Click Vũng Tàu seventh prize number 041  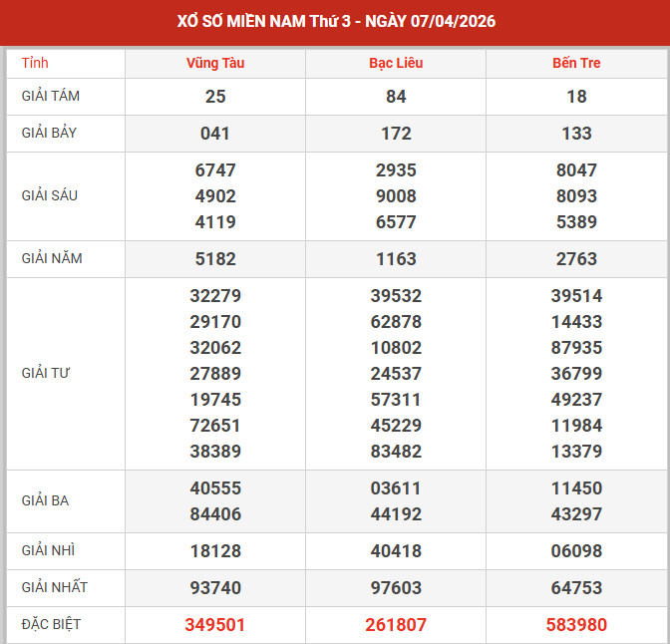coord(215,134)
